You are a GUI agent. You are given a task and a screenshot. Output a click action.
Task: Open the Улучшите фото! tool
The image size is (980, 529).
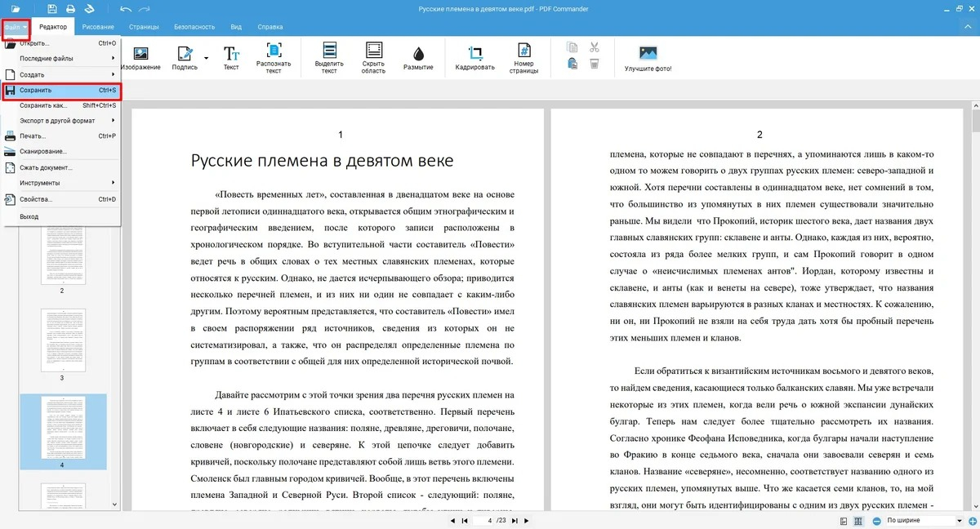pos(648,57)
